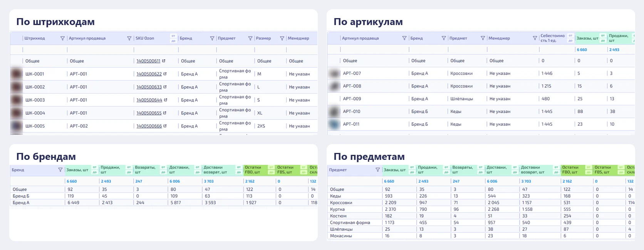The height and width of the screenshot is (250, 644).
Task: Open the Остатки FBO от/до filter in По брендам
Action: [x=271, y=170]
